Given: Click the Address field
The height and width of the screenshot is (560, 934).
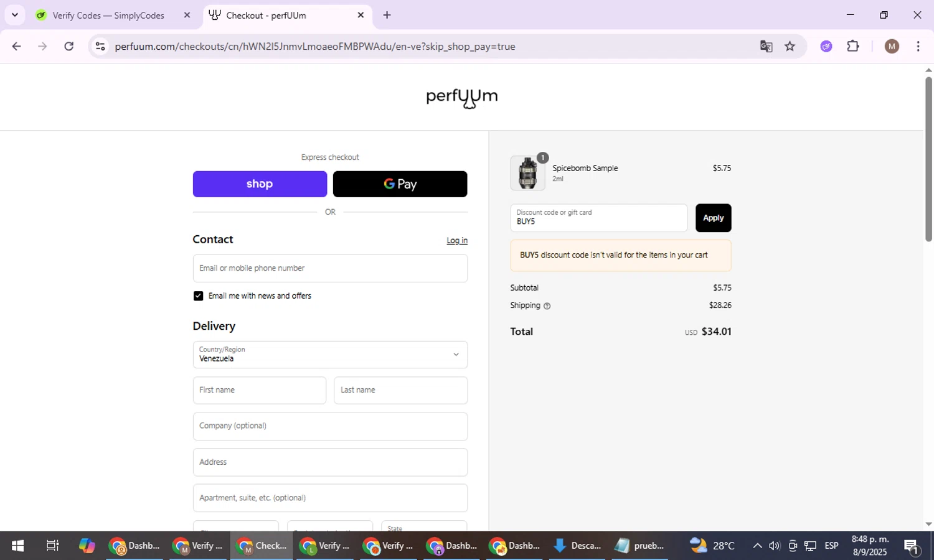Looking at the screenshot, I should pyautogui.click(x=330, y=462).
